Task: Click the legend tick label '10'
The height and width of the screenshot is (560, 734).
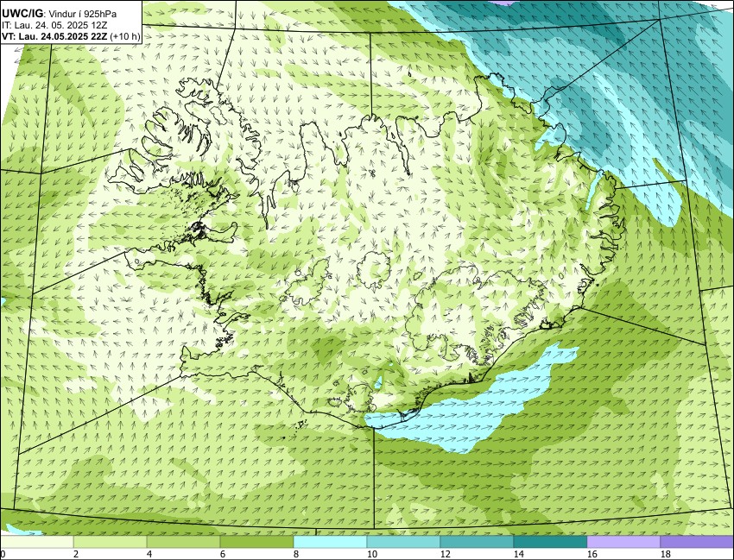Action: tap(371, 554)
